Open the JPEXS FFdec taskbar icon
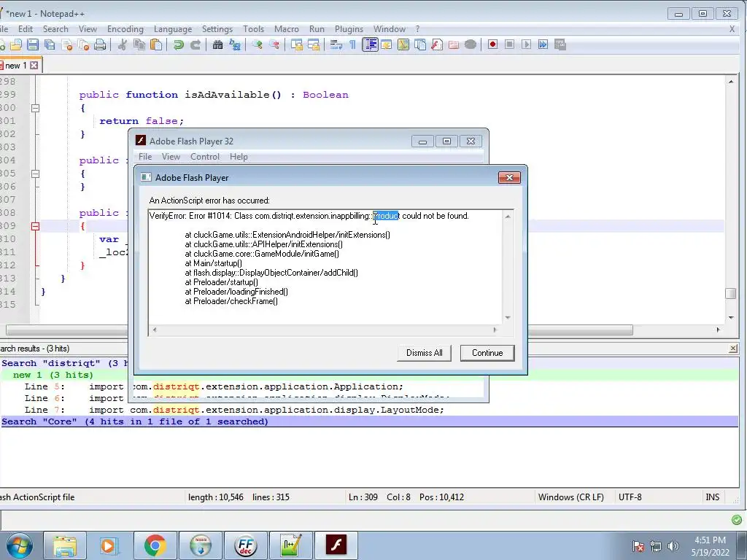This screenshot has width=747, height=560. tap(245, 545)
